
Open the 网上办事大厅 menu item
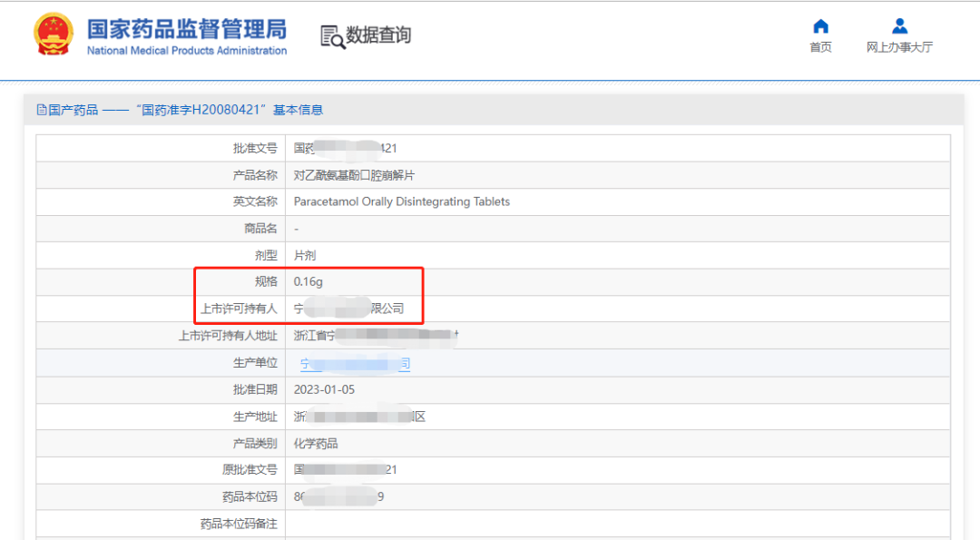899,47
